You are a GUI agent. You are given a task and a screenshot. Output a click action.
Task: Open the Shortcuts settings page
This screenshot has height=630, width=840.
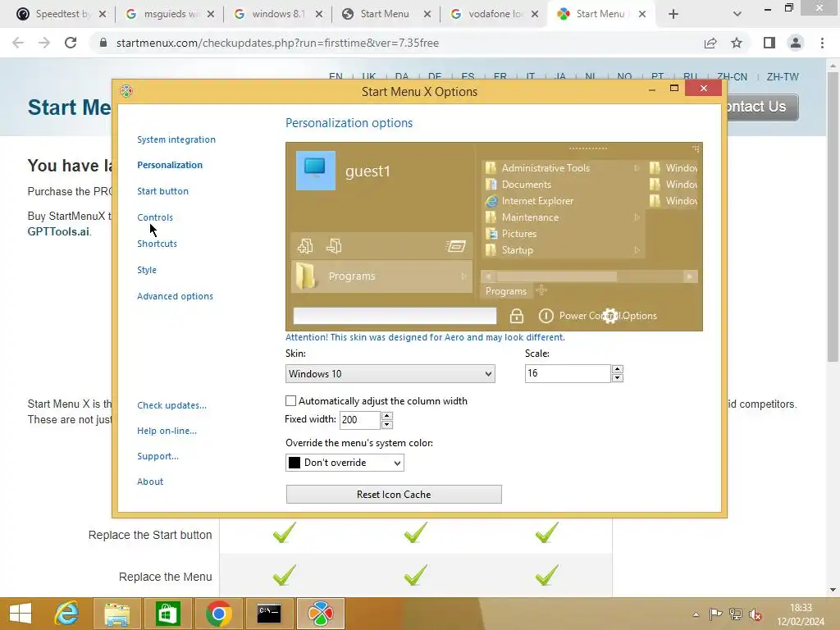[157, 244]
